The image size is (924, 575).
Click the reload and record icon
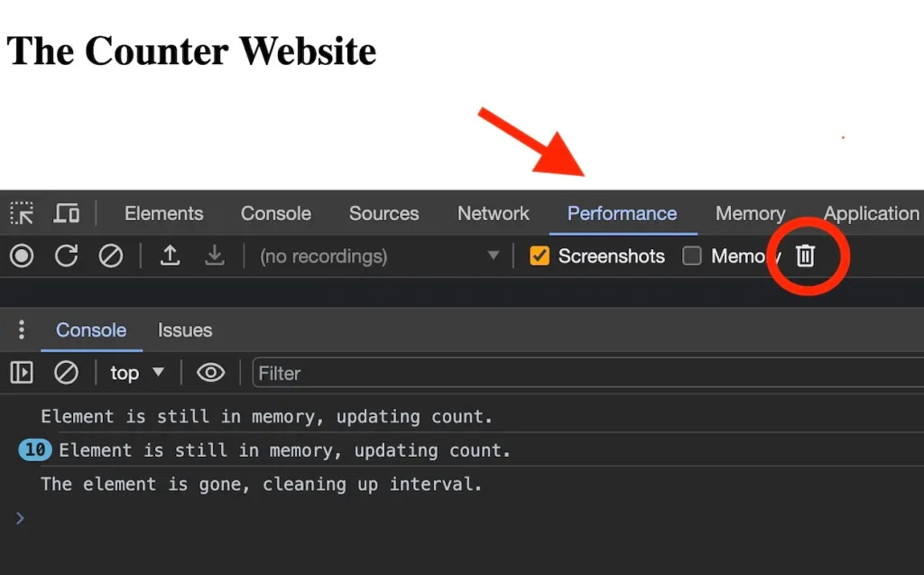(x=66, y=256)
